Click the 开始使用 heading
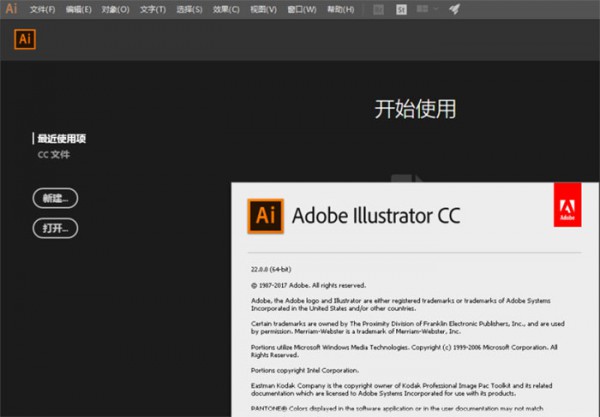Image resolution: width=600 pixels, height=417 pixels. point(415,109)
